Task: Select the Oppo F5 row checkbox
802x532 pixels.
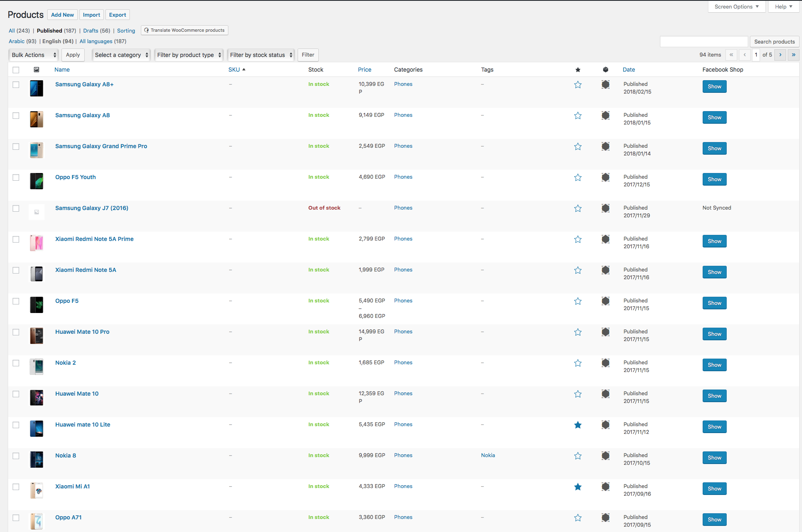Action: 16,301
